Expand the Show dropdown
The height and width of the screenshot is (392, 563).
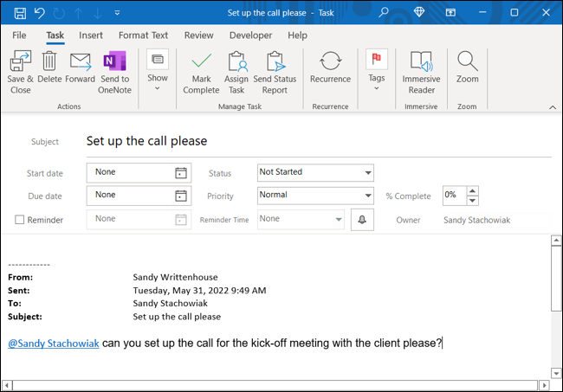pos(158,70)
